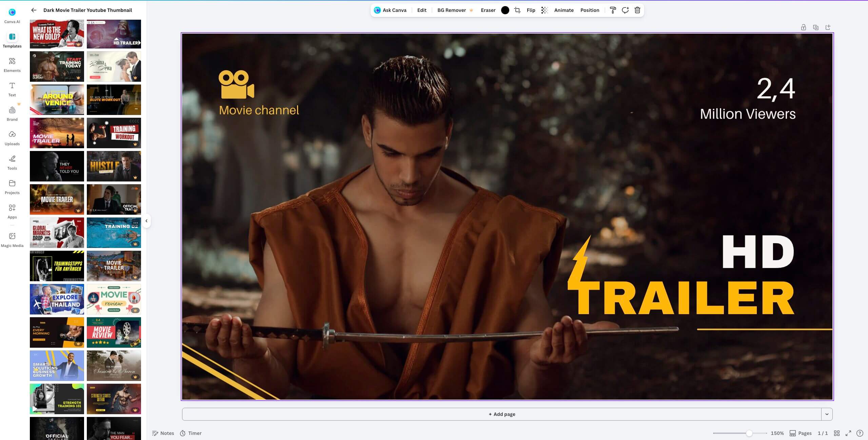Select the camera icon on canvas
The height and width of the screenshot is (440, 868).
coord(236,84)
